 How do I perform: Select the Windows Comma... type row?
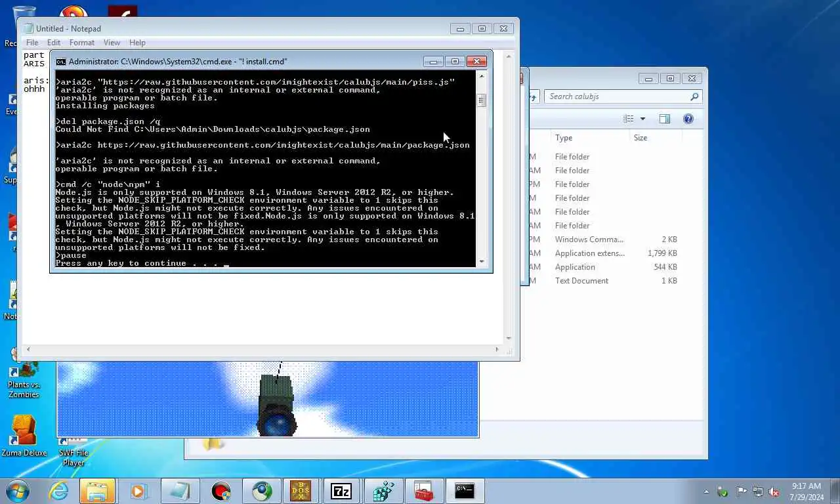point(589,240)
